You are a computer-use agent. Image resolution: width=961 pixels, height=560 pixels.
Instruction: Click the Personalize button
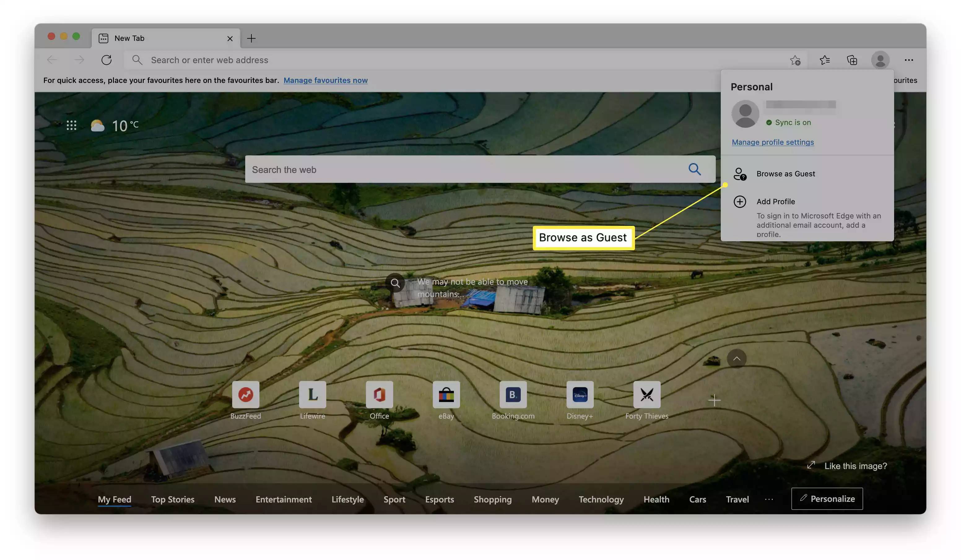[x=827, y=498]
